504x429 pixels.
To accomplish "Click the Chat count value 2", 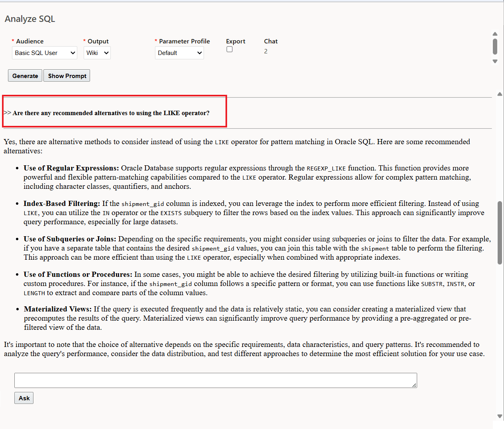I will pos(266,51).
